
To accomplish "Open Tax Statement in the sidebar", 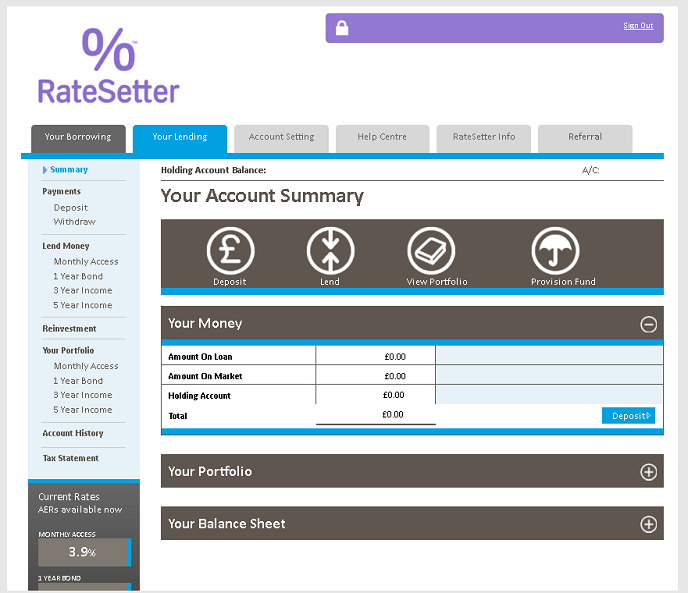I will tap(71, 458).
